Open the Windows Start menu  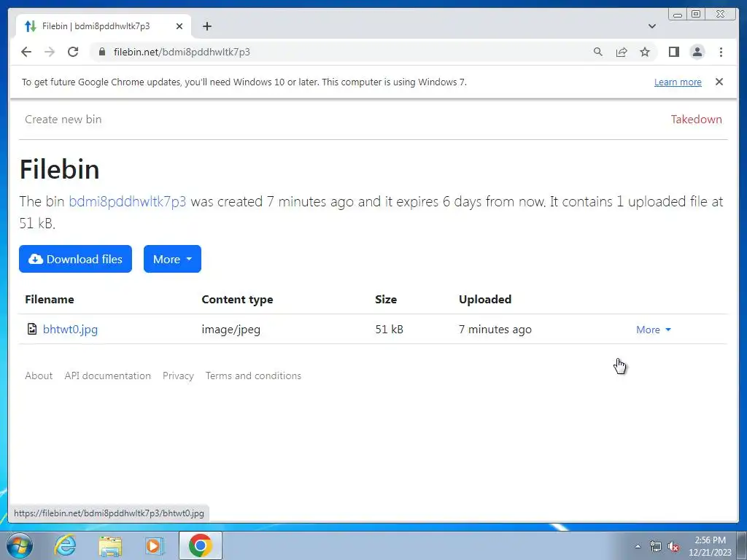point(20,545)
